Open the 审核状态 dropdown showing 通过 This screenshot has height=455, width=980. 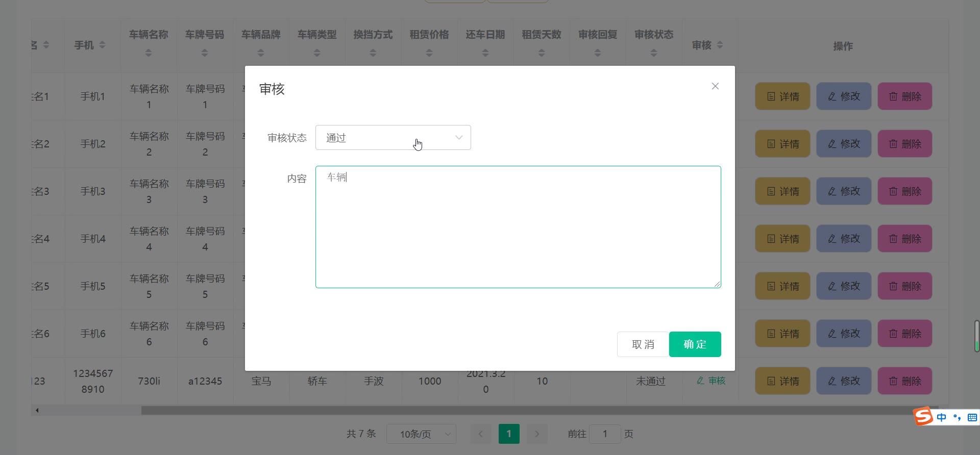point(393,138)
